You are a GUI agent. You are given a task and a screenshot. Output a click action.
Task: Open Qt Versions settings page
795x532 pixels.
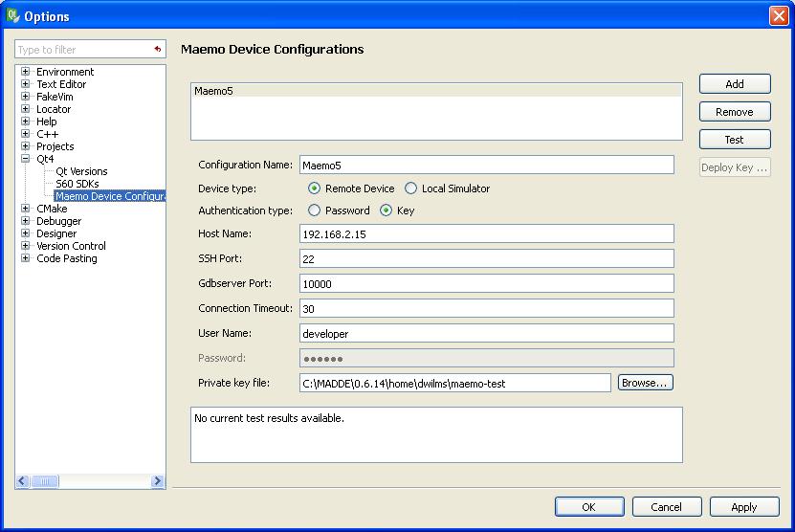coord(81,171)
